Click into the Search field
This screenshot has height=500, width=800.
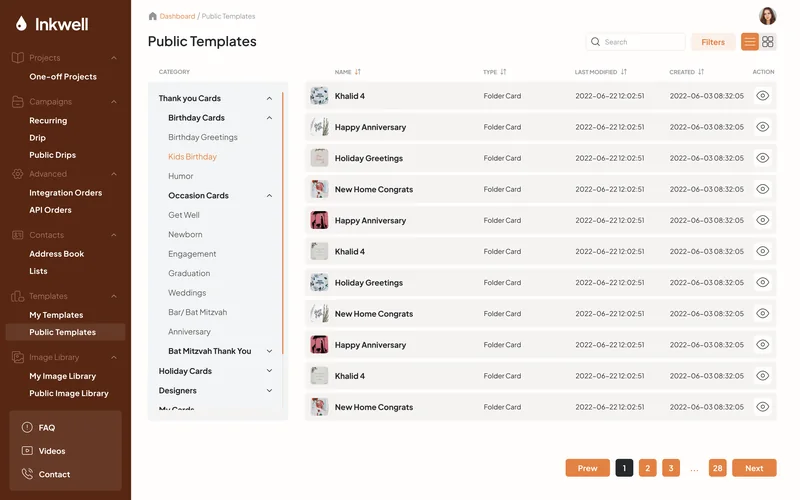click(x=635, y=42)
